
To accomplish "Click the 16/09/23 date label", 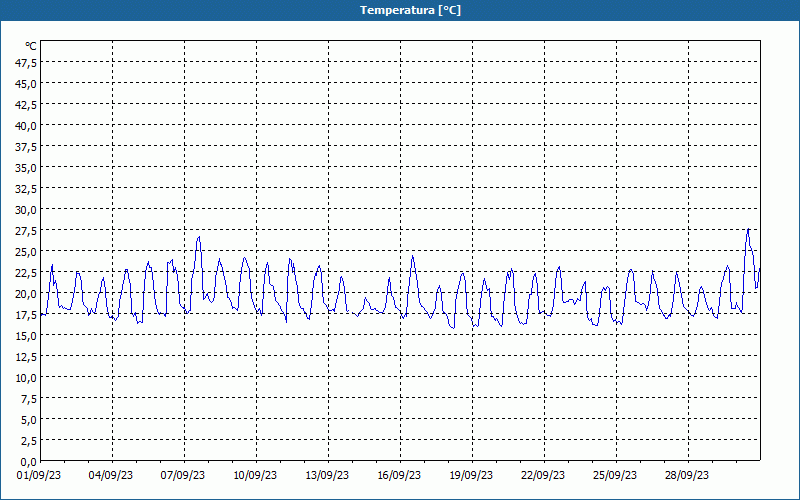I will (x=399, y=475).
